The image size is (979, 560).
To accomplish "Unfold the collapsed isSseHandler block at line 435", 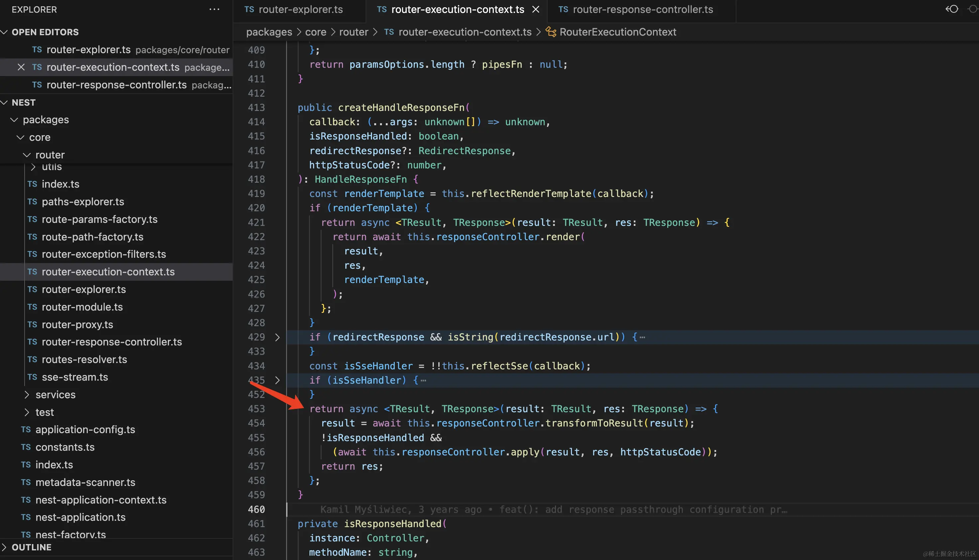I will tap(277, 380).
